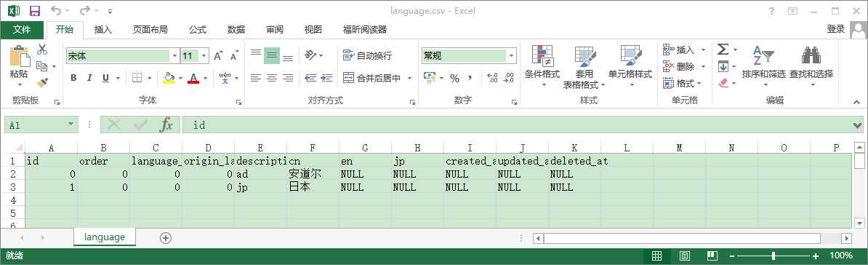Switch to the 数据 tab
The image size is (868, 265).
click(236, 29)
